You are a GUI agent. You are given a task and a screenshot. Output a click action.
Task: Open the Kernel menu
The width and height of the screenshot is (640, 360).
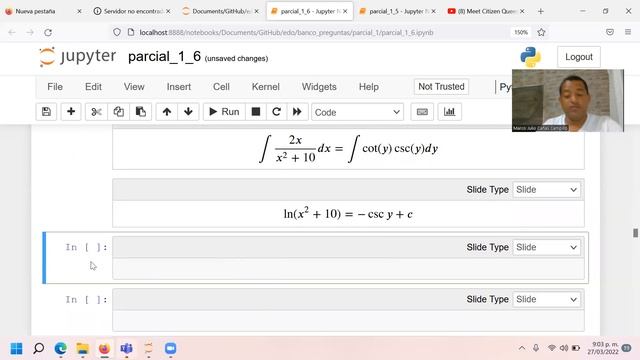pos(265,87)
